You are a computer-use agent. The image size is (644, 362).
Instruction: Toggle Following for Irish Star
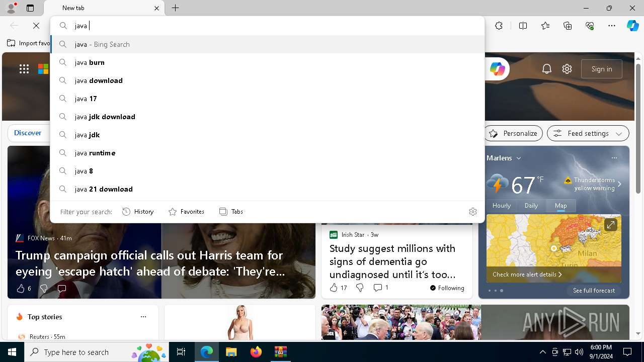pos(447,288)
